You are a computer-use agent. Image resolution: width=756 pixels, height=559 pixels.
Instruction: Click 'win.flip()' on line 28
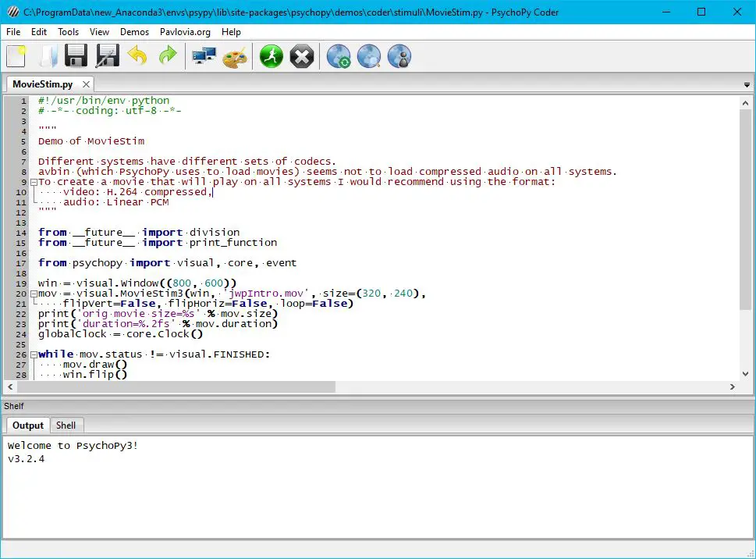click(95, 375)
